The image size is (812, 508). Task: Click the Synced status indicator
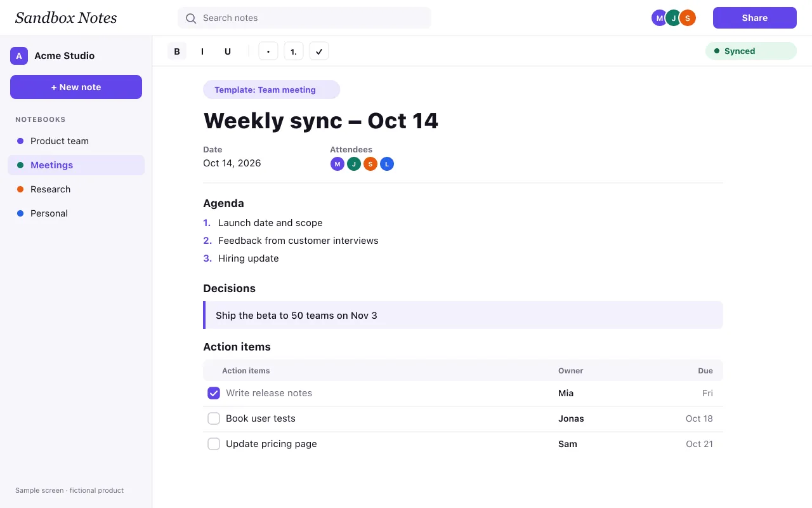pyautogui.click(x=751, y=51)
